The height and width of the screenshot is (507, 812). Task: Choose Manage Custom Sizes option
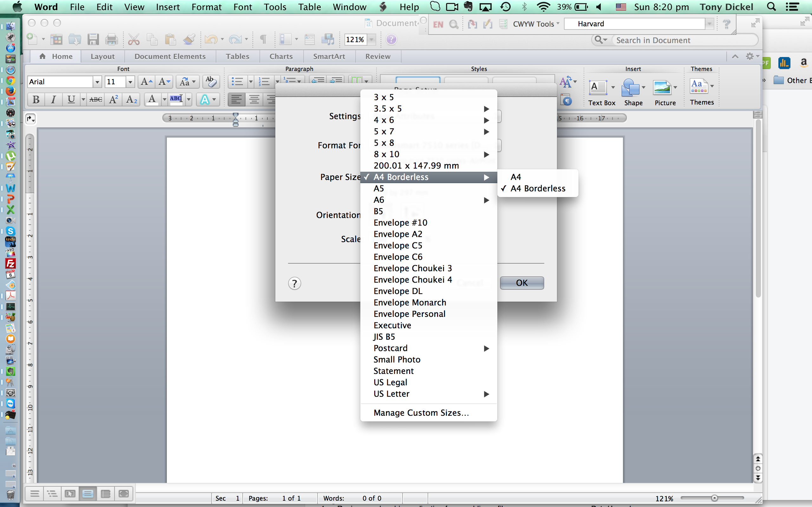pos(421,413)
